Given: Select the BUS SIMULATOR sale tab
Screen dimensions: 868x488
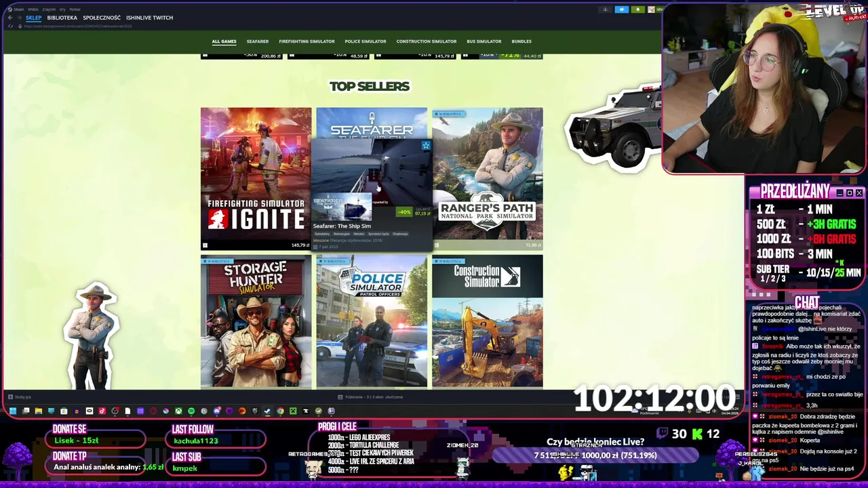Looking at the screenshot, I should pos(484,41).
